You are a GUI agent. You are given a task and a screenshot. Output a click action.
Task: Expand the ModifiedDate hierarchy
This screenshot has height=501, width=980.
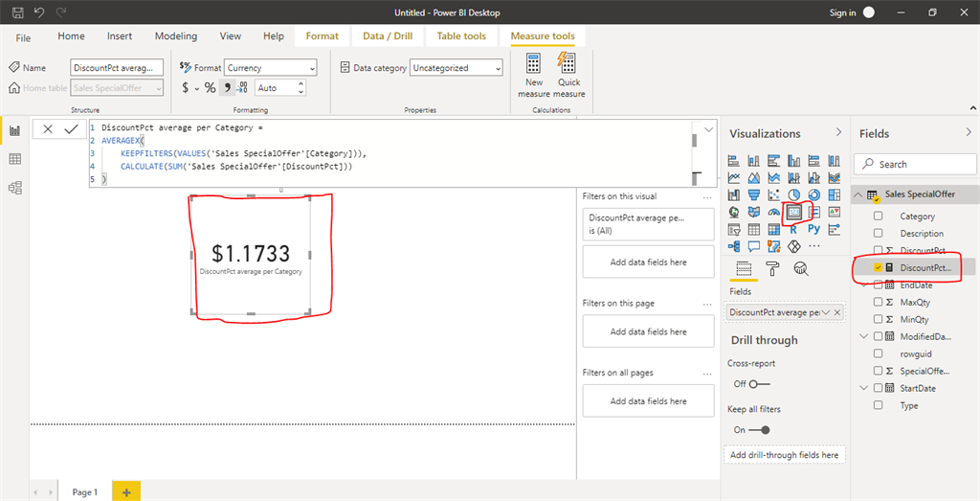864,336
